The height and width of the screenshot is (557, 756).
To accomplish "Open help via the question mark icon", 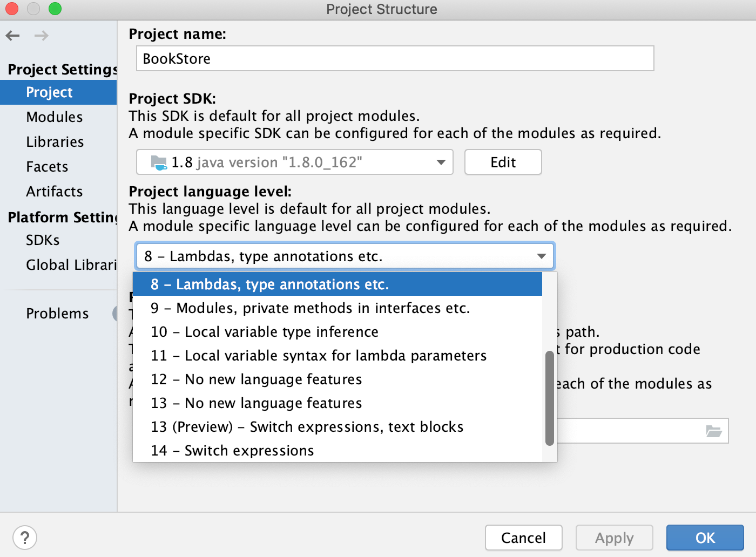I will tap(24, 537).
